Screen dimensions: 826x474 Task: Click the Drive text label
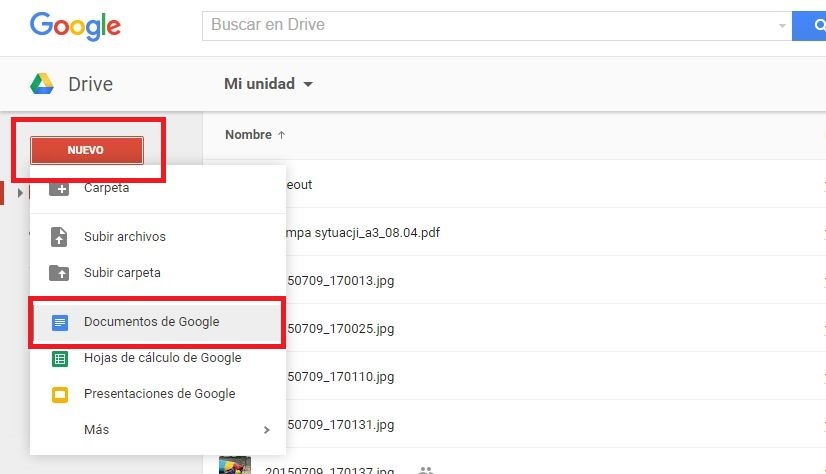point(91,84)
